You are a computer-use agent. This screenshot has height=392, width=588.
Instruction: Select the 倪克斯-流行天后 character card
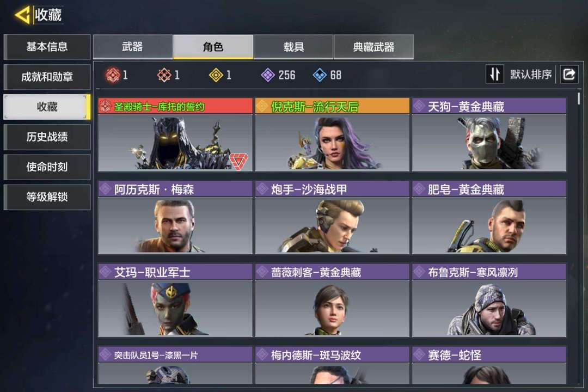point(332,134)
